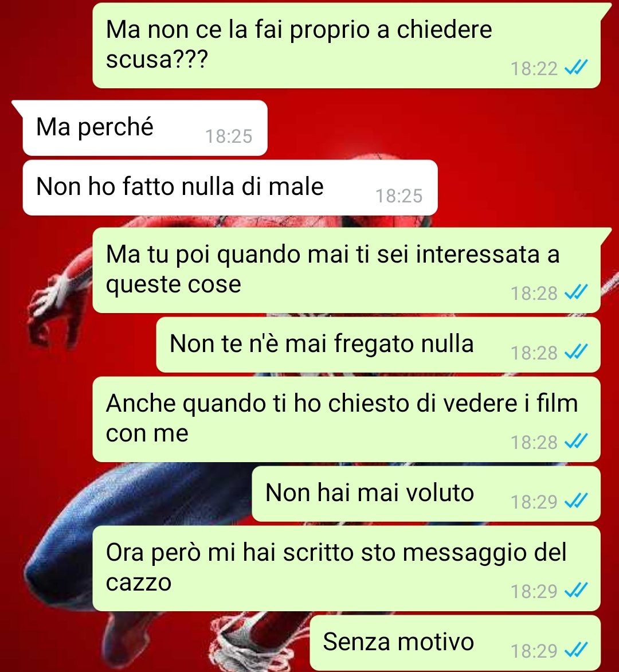Click double-check beside 'Non hai mai voluto'
Viewport: 619px width, 672px height.
click(x=576, y=501)
